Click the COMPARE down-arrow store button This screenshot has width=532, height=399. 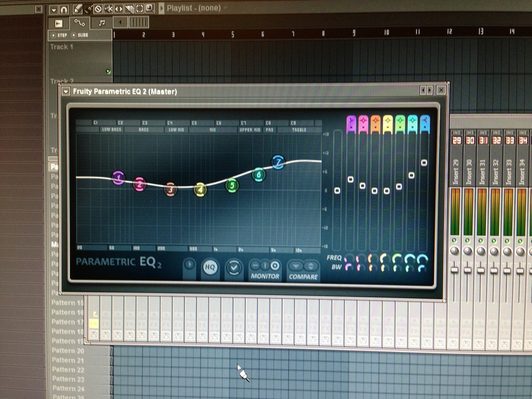(x=296, y=267)
